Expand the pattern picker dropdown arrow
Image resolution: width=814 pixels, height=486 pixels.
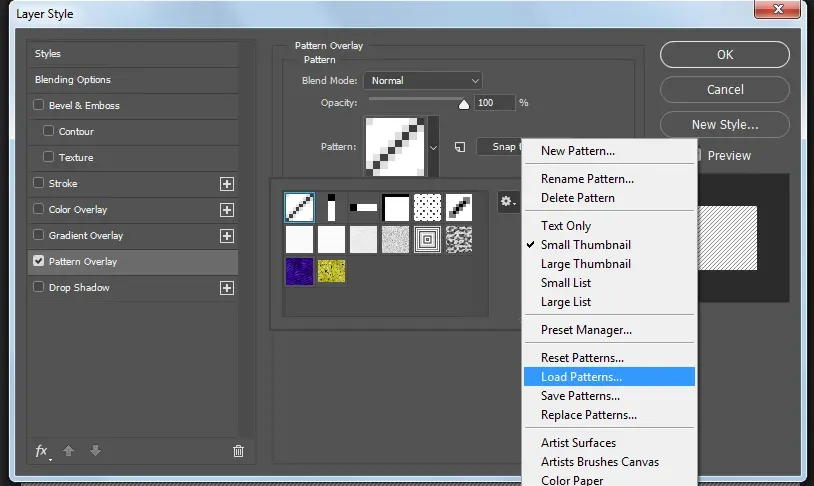(x=433, y=147)
